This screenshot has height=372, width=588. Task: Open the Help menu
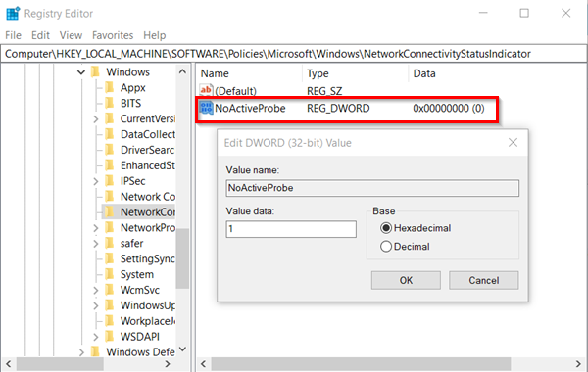[155, 35]
